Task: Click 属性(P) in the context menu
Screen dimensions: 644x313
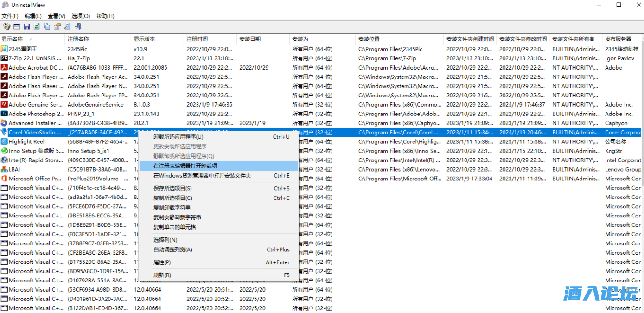Action: coord(162,262)
